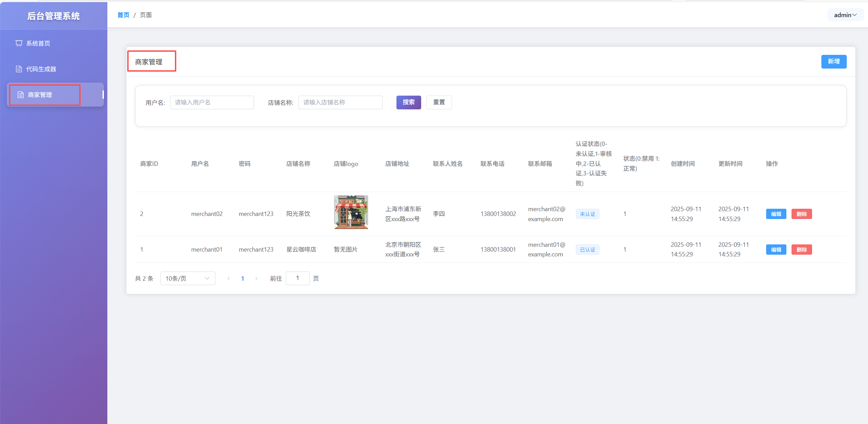
Task: Focus the 用户名 search input
Action: click(x=212, y=102)
